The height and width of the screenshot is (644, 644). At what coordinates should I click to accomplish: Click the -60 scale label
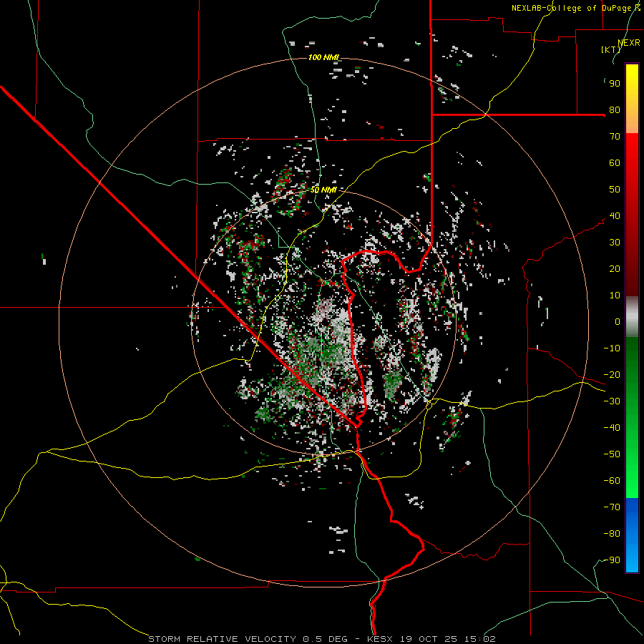point(612,481)
